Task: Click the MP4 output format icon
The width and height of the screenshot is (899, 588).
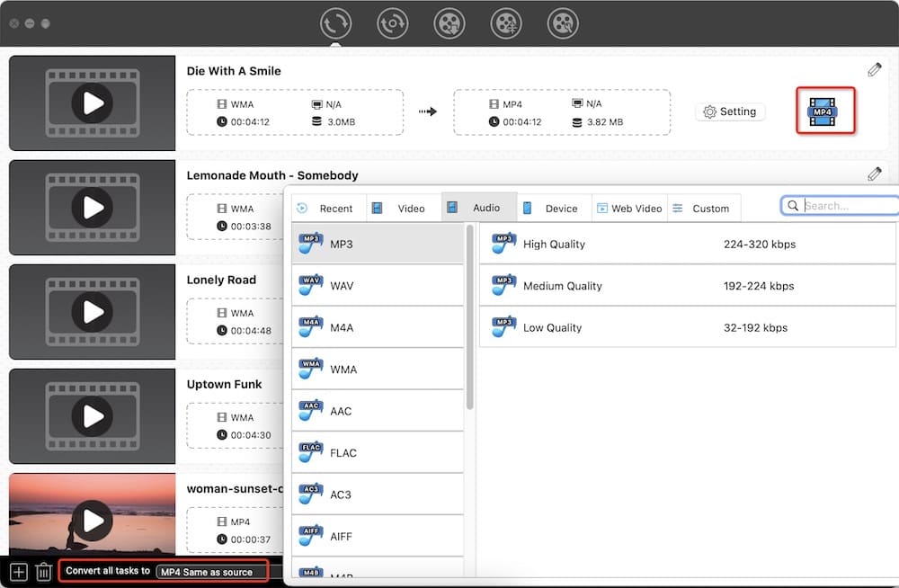Action: (824, 111)
